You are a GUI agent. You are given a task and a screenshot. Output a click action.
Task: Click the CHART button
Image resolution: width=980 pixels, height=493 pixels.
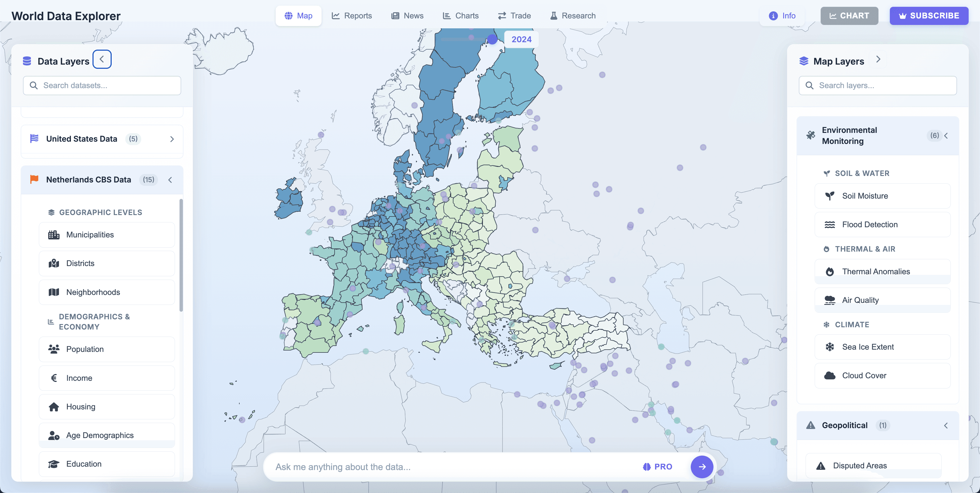pyautogui.click(x=849, y=16)
